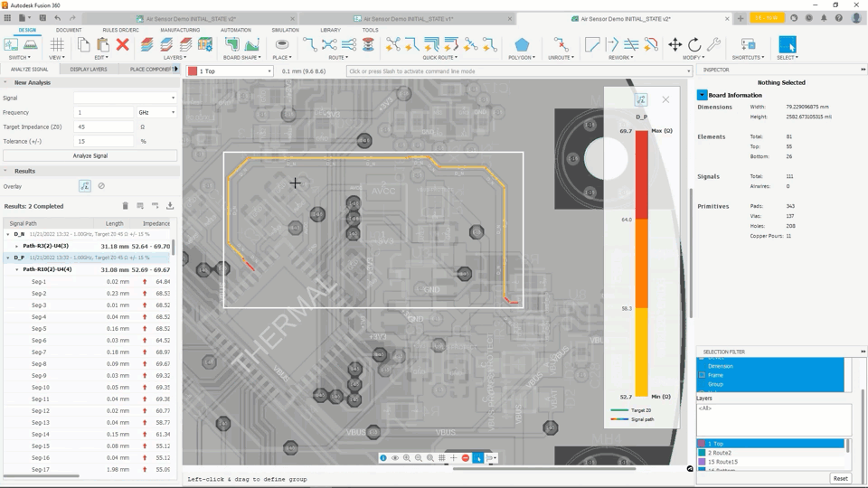Click the Move cross-arrows tool in Modify
This screenshot has width=868, height=488.
coord(675,44)
